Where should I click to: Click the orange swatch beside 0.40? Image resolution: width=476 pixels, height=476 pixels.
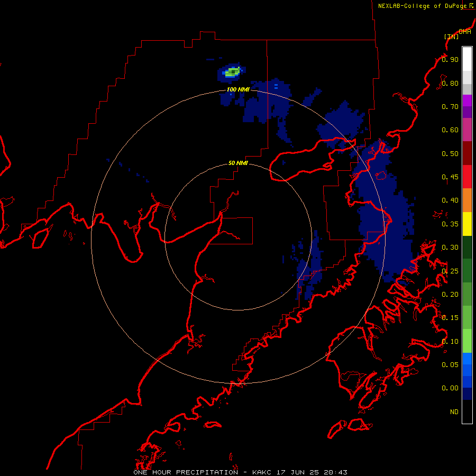467,200
